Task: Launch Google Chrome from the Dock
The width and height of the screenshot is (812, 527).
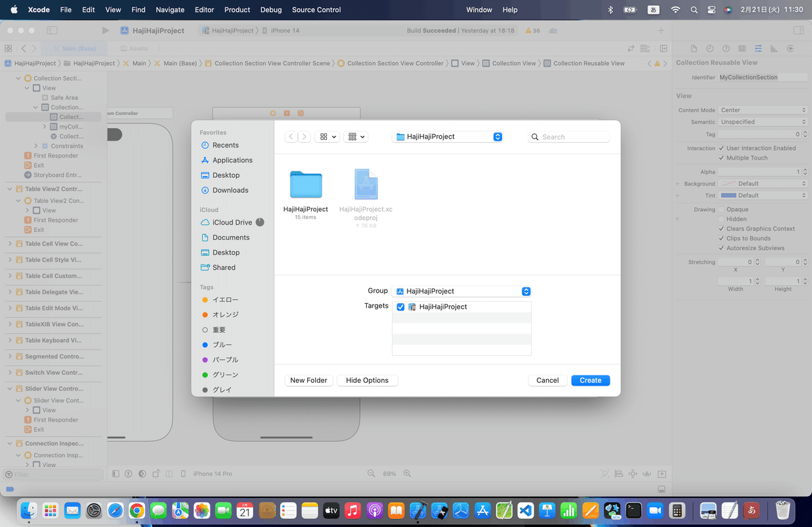Action: [x=137, y=510]
